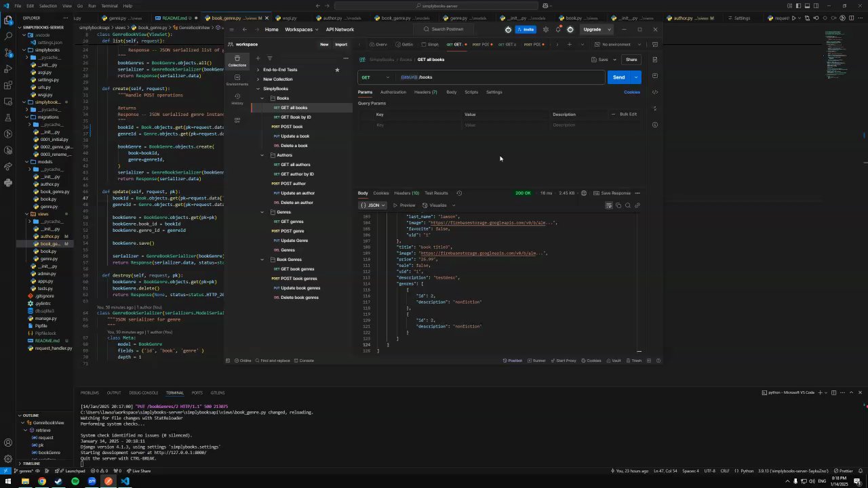Image resolution: width=868 pixels, height=488 pixels.
Task: Open the comments icon in Postman right sidebar
Action: pyautogui.click(x=654, y=76)
